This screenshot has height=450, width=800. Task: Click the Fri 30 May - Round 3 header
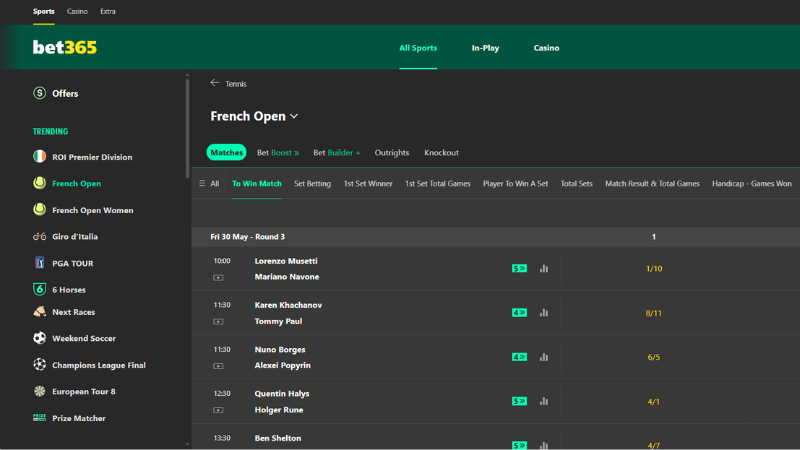click(x=247, y=237)
